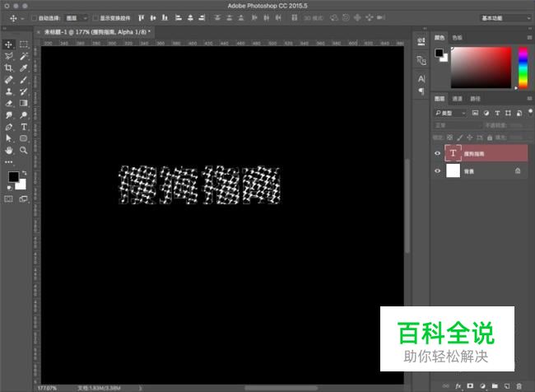
Task: Change the screen mode from toolbox
Action: [x=24, y=198]
